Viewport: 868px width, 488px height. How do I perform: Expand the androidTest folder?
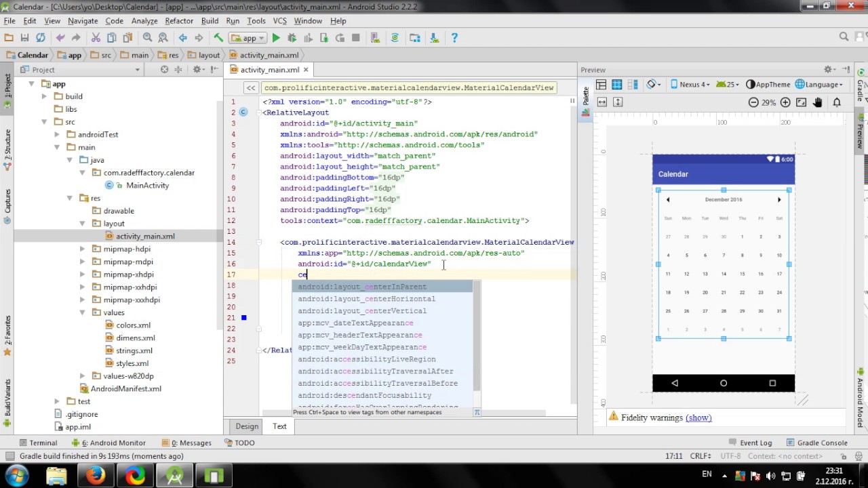click(57, 134)
